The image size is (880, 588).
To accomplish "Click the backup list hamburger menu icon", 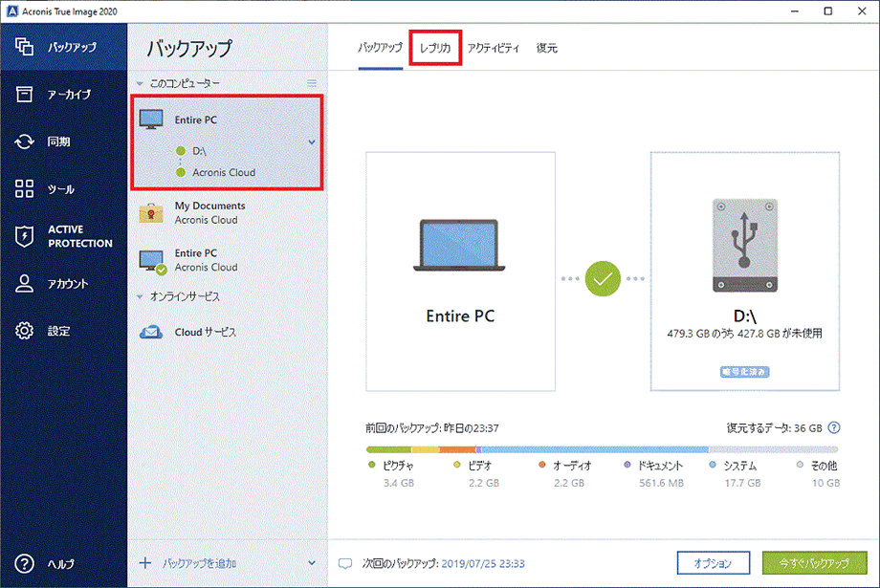I will [x=312, y=83].
